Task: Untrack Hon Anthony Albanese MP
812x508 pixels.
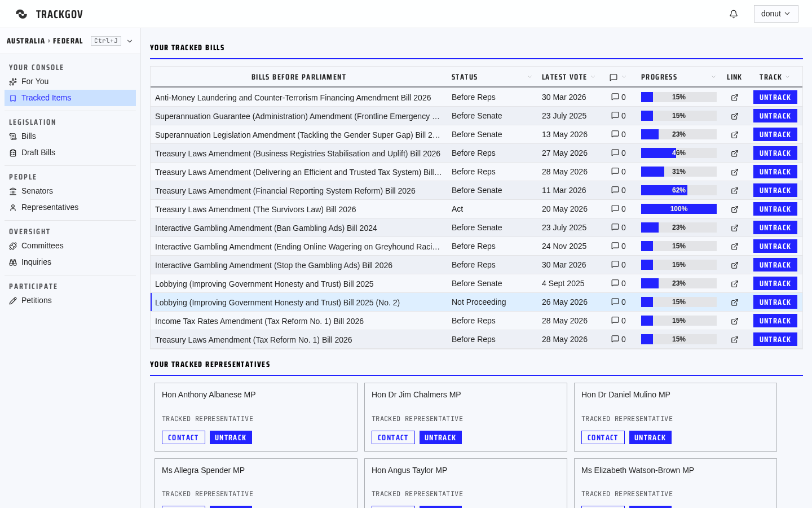Action: pyautogui.click(x=231, y=437)
